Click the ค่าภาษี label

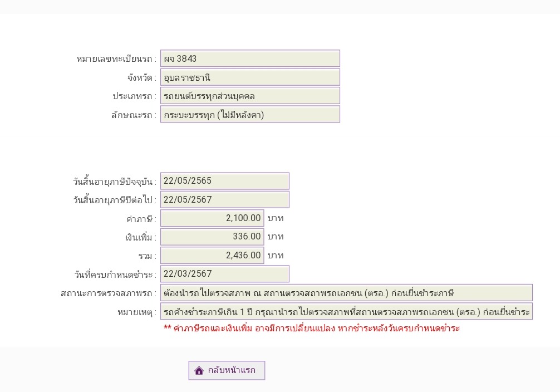click(x=141, y=219)
